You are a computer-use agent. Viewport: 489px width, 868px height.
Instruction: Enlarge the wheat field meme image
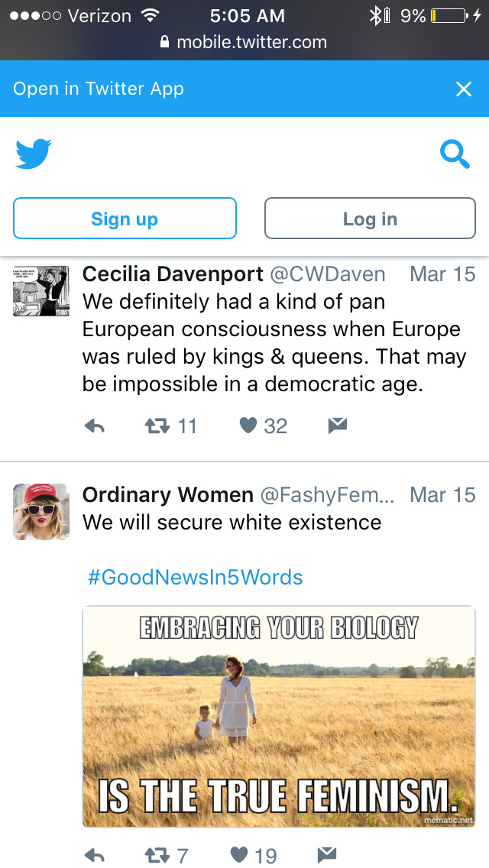click(279, 716)
